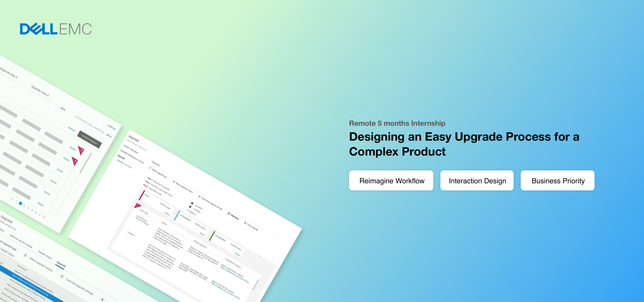Select Upgrade Readiness Check sidebar item
The height and width of the screenshot is (302, 644).
click(132, 156)
